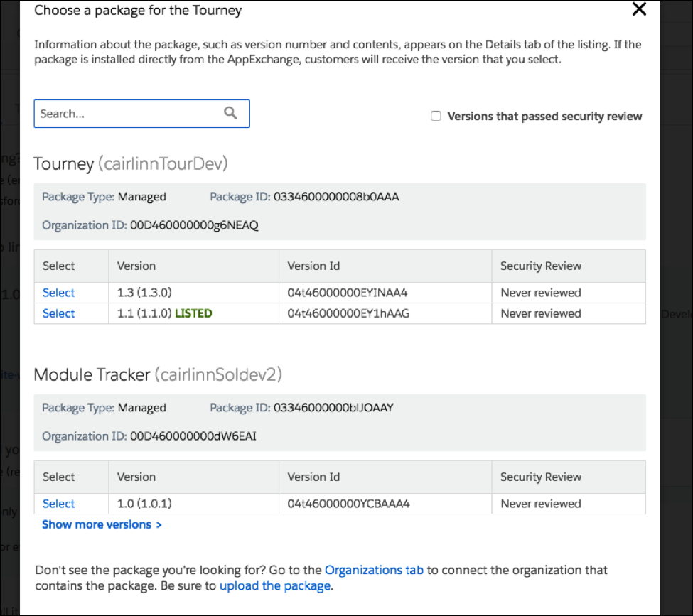693x616 pixels.
Task: Close the Choose a package dialog
Action: pyautogui.click(x=639, y=9)
